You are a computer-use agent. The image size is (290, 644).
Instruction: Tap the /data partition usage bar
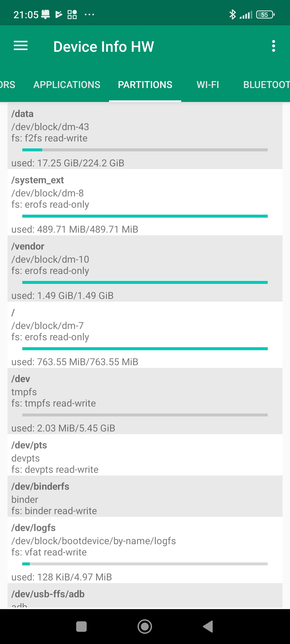point(145,150)
